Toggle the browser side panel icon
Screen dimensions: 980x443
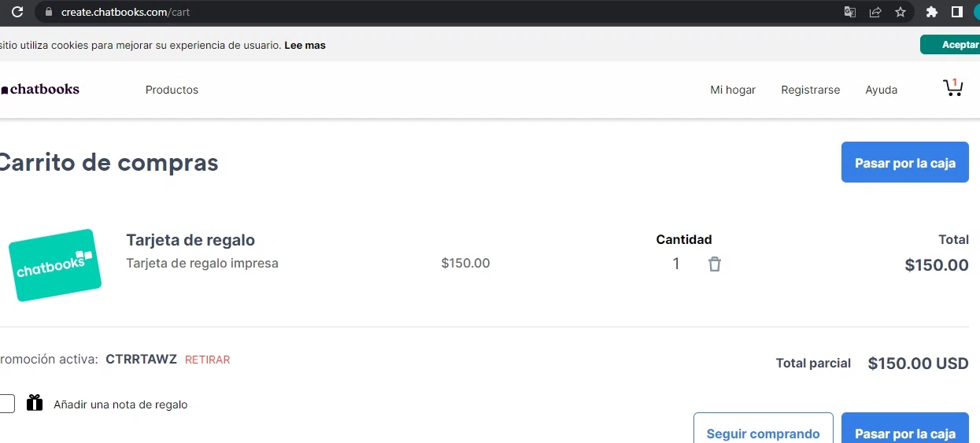(957, 12)
